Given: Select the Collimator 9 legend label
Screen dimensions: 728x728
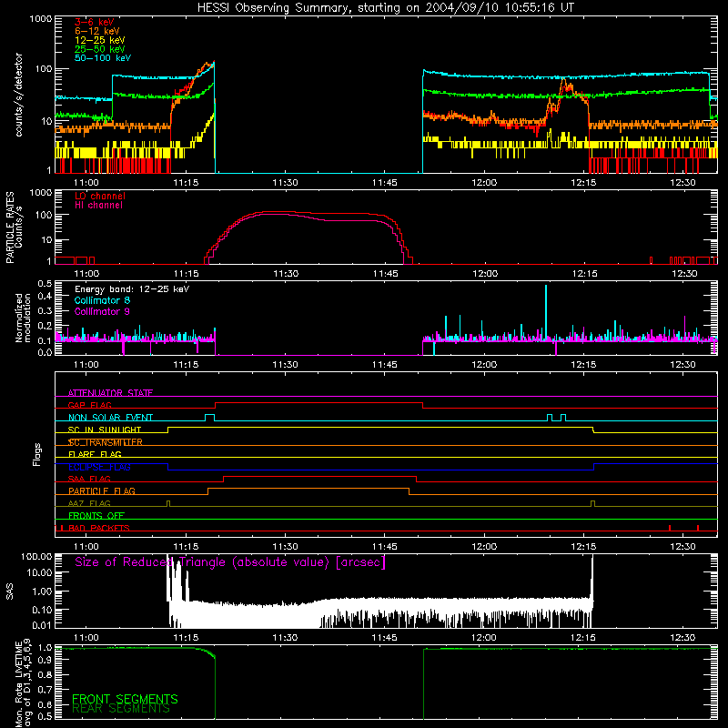Looking at the screenshot, I should pyautogui.click(x=102, y=311).
